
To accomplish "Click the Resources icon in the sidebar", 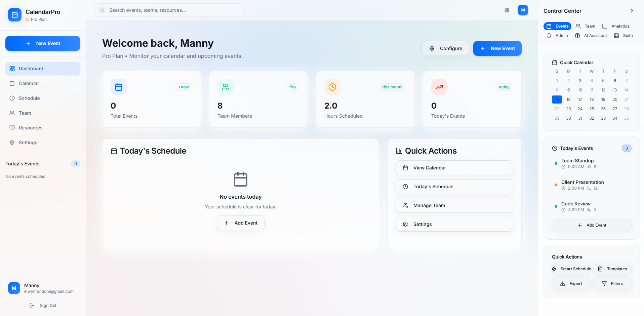I will (12, 127).
